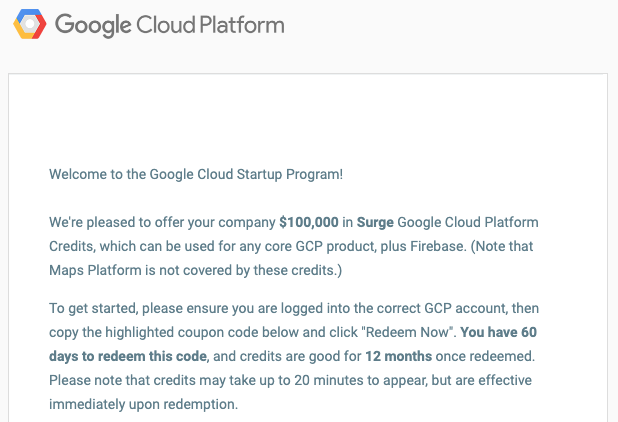Viewport: 618px width, 422px height.
Task: Click the quoted Redeem Now text
Action: point(407,332)
